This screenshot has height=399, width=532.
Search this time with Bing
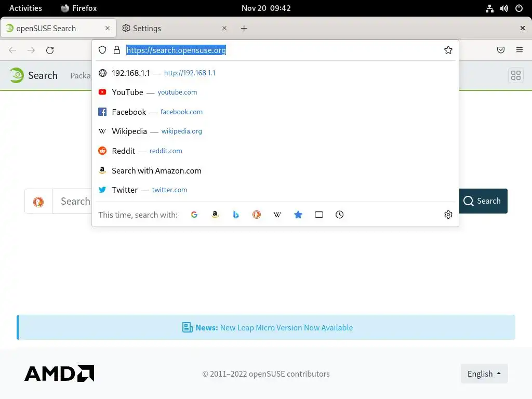(x=236, y=215)
